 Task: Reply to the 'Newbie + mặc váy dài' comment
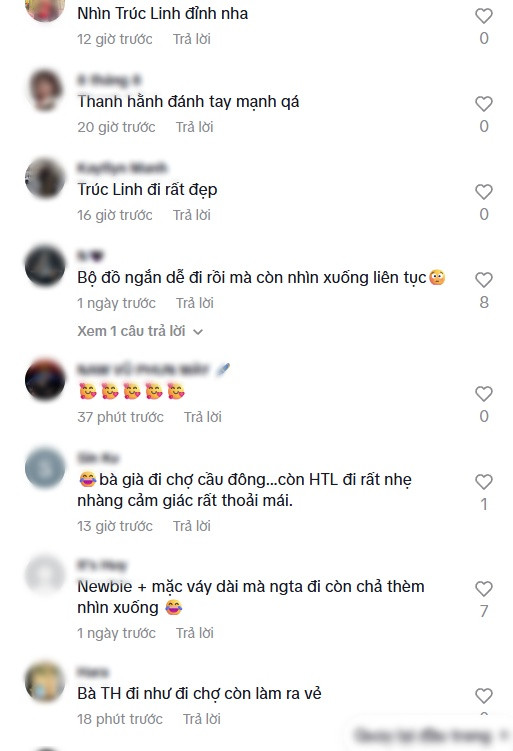tap(194, 633)
